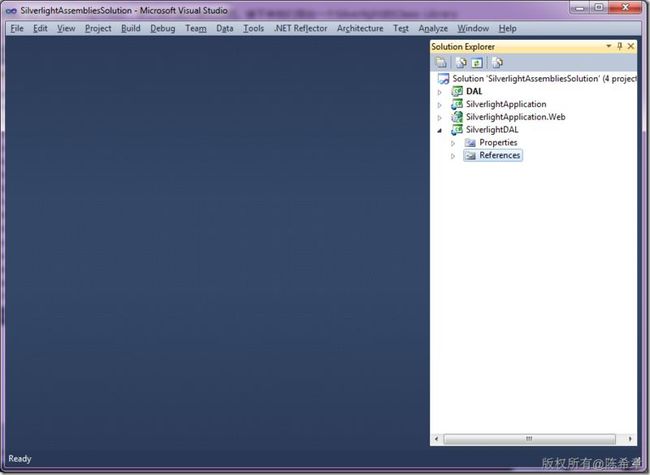Select the highlighted References label

[x=500, y=155]
